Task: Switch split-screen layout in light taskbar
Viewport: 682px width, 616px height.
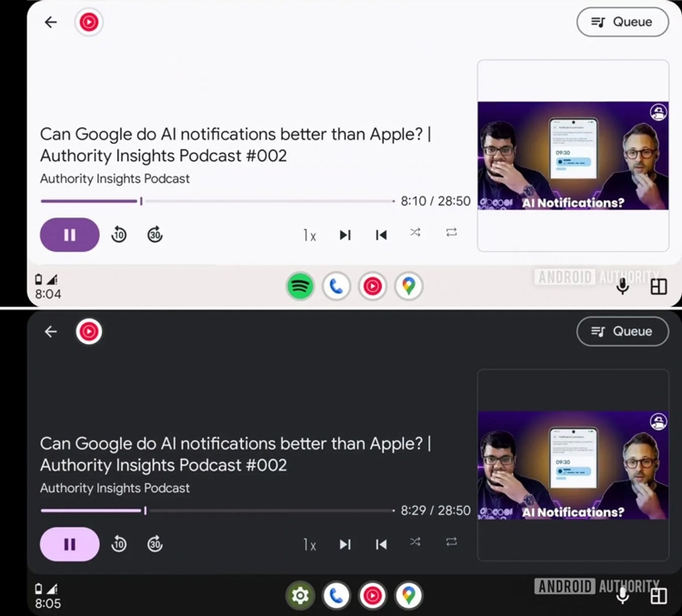Action: pos(658,287)
